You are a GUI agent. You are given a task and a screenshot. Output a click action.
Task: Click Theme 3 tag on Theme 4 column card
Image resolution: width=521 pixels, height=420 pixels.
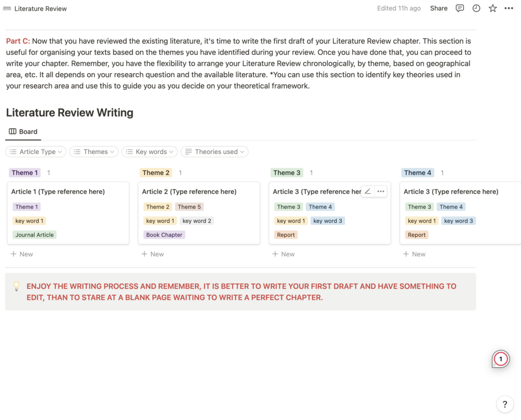coord(419,207)
